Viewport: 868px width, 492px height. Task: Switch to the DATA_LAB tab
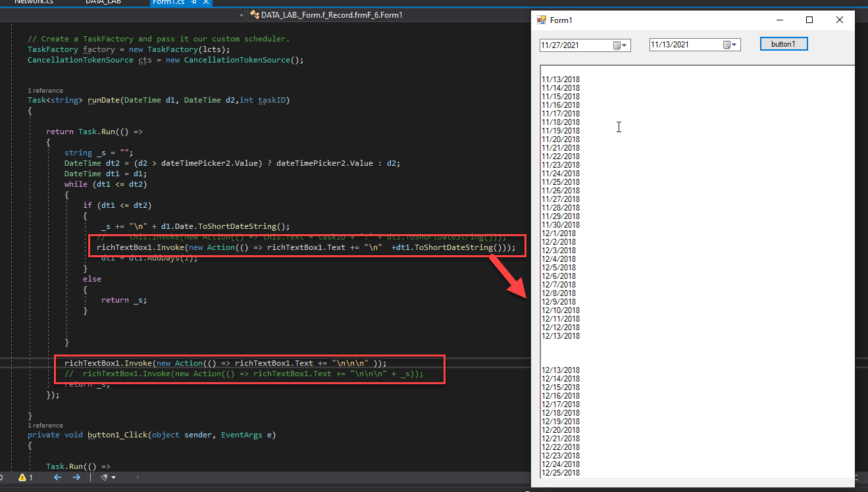point(103,2)
